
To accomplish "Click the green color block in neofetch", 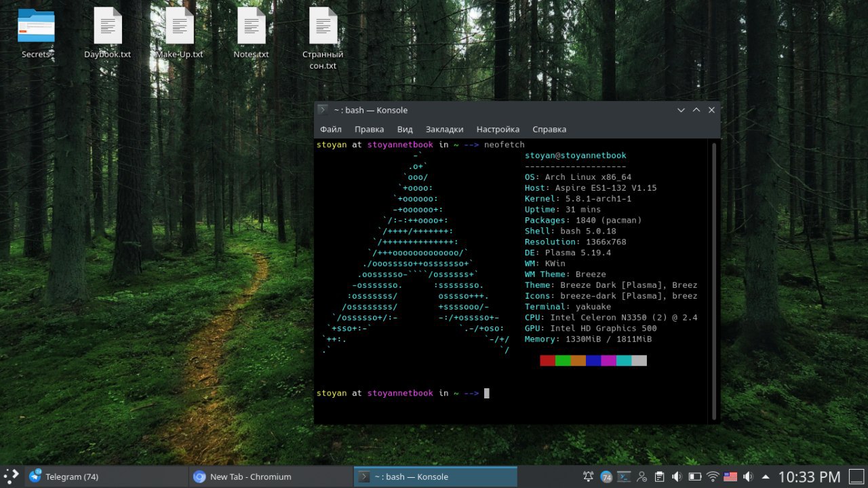I will tap(563, 360).
